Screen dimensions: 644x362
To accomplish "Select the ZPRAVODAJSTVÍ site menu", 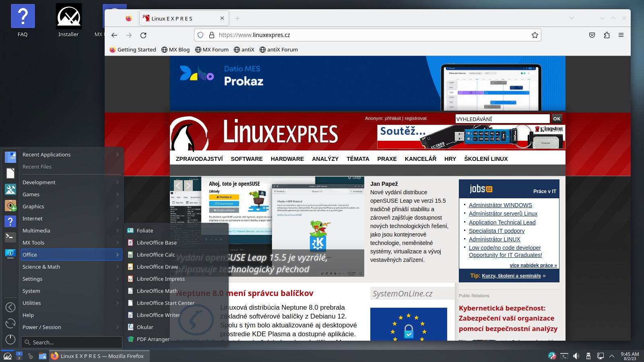I will (199, 159).
